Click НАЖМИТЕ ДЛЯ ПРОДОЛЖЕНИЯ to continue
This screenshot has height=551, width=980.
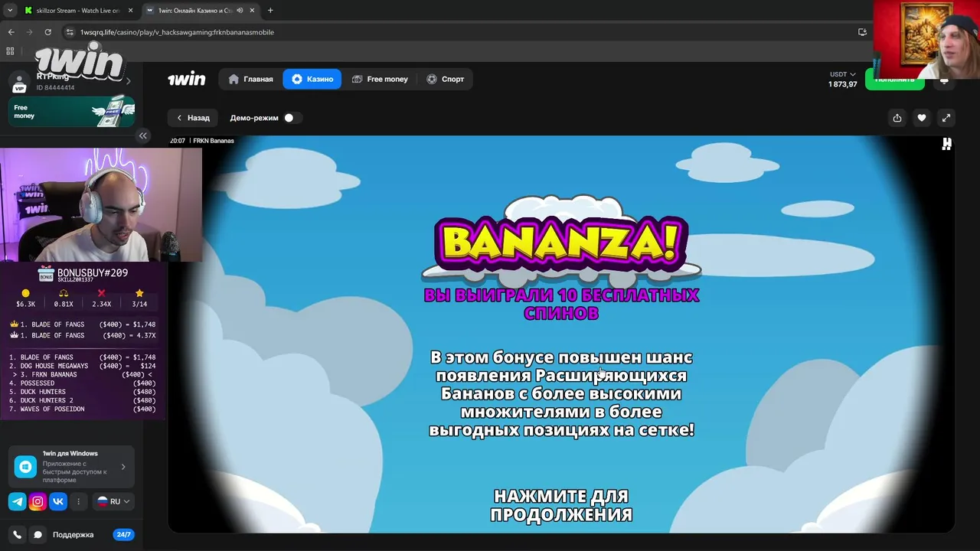click(561, 506)
